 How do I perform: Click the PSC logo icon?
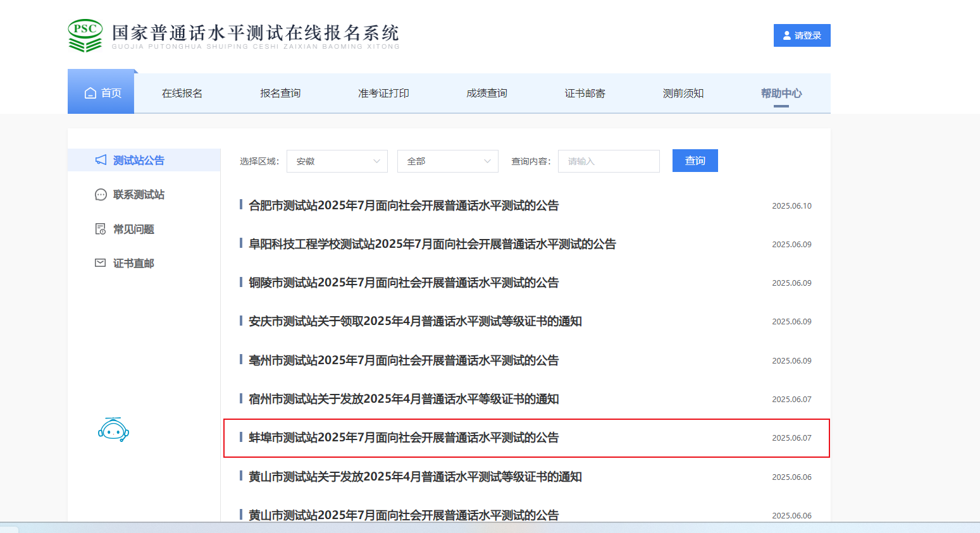(85, 35)
